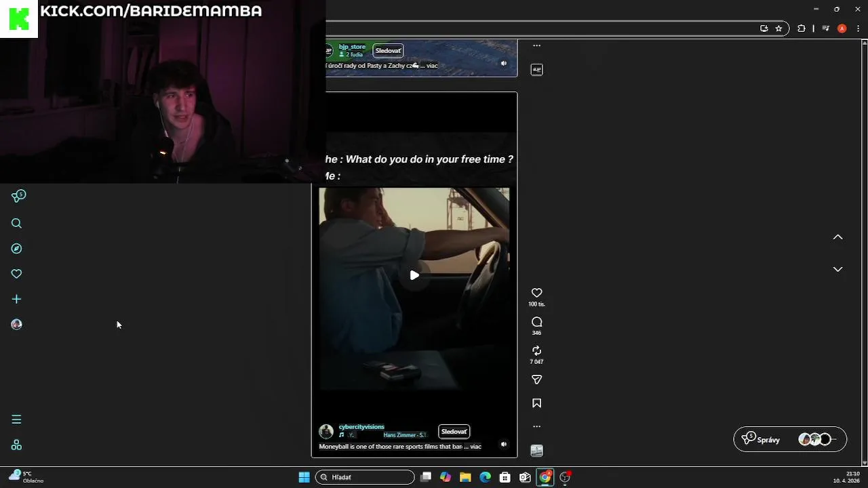Open weather widget showing 5°C
868x488 pixels.
point(26,477)
